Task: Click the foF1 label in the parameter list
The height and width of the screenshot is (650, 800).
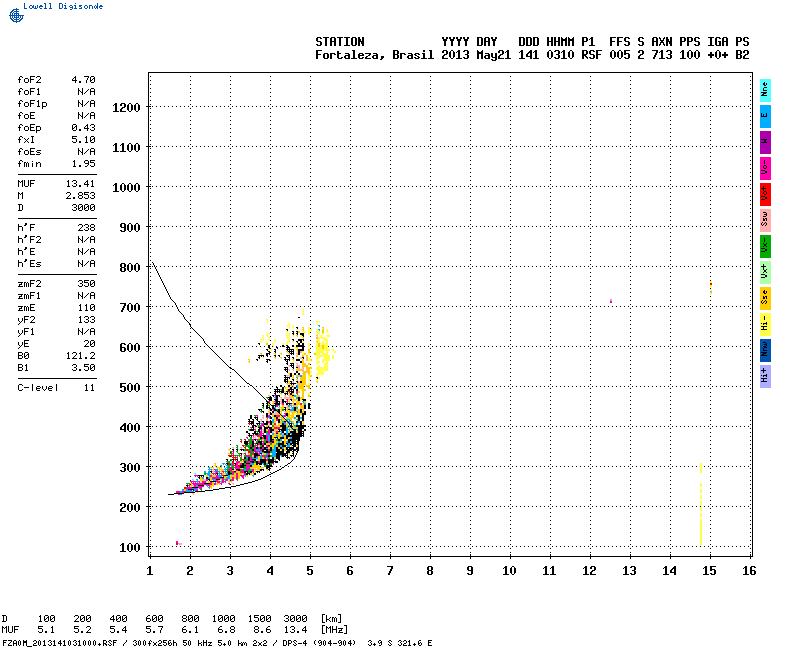Action: pyautogui.click(x=29, y=92)
